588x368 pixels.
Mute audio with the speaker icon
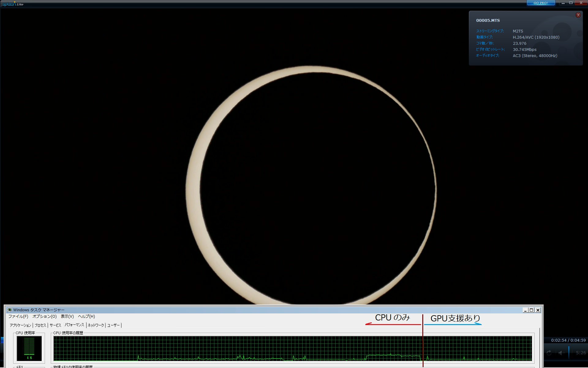tap(561, 353)
